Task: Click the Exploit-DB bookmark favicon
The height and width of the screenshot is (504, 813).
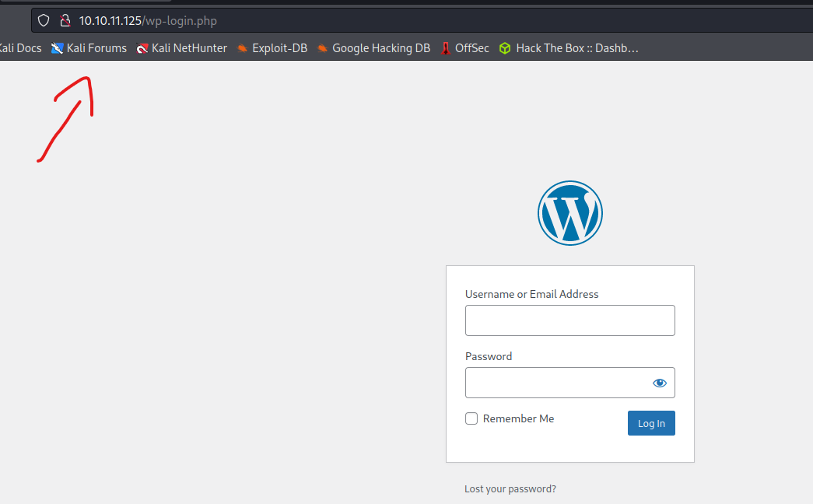Action: click(x=242, y=48)
